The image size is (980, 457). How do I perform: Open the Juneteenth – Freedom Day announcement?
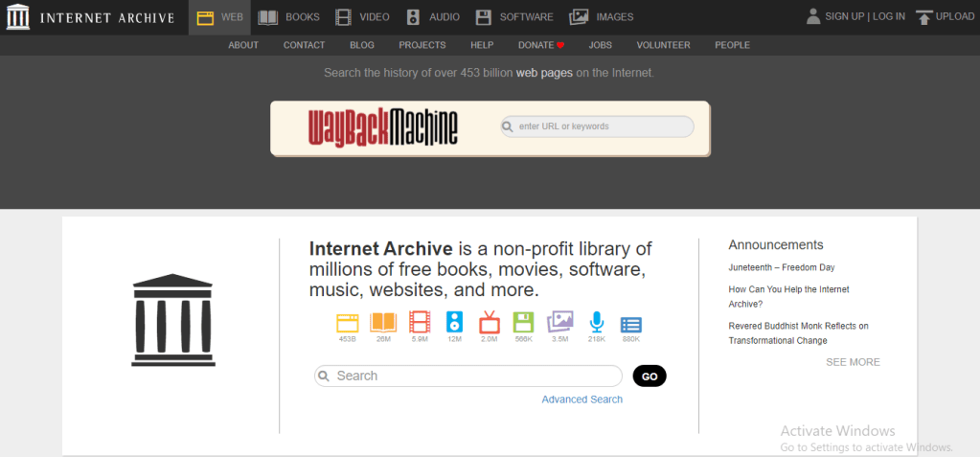tap(781, 267)
